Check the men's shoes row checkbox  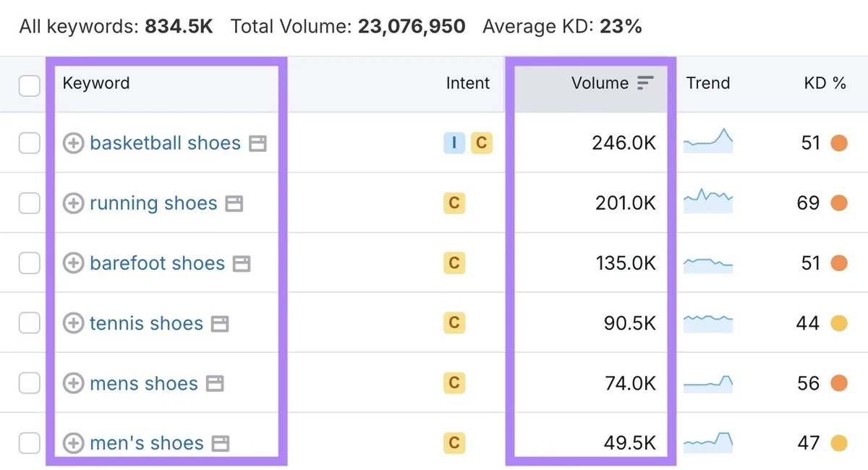coord(29,443)
